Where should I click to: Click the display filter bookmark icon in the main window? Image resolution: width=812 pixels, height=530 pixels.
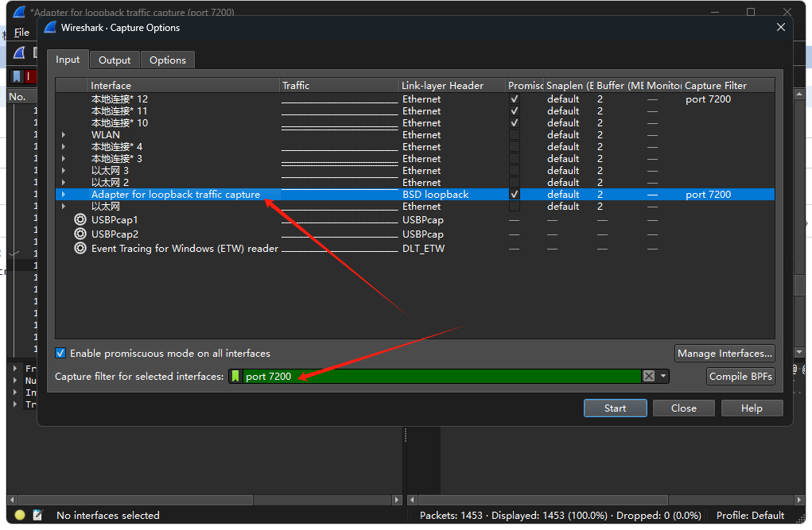click(x=17, y=76)
